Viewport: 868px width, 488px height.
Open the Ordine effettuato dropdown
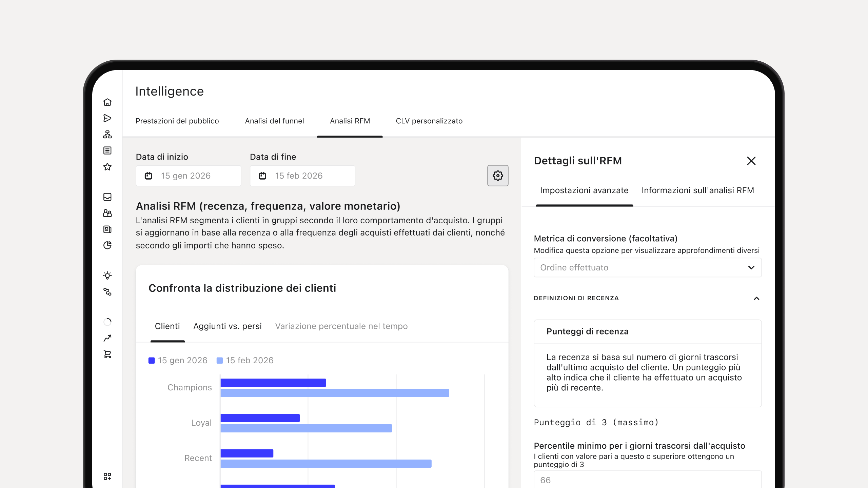tap(648, 267)
